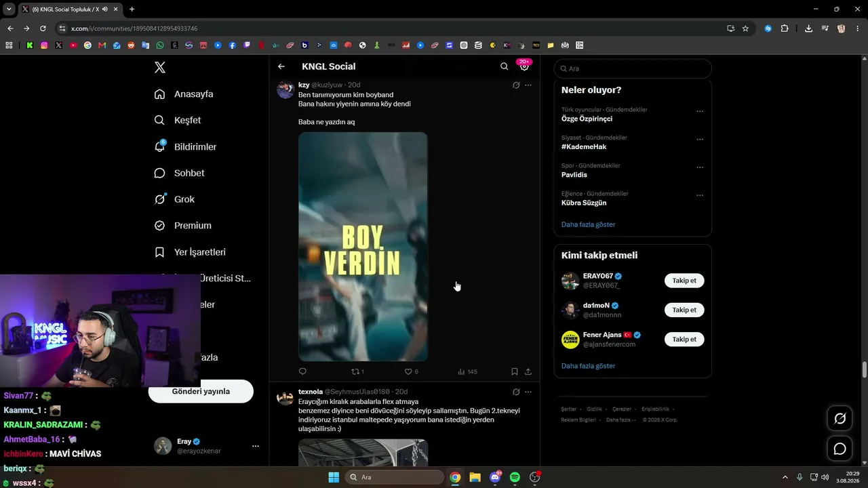Open Discord from the taskbar
This screenshot has height=488, width=868.
click(495, 477)
